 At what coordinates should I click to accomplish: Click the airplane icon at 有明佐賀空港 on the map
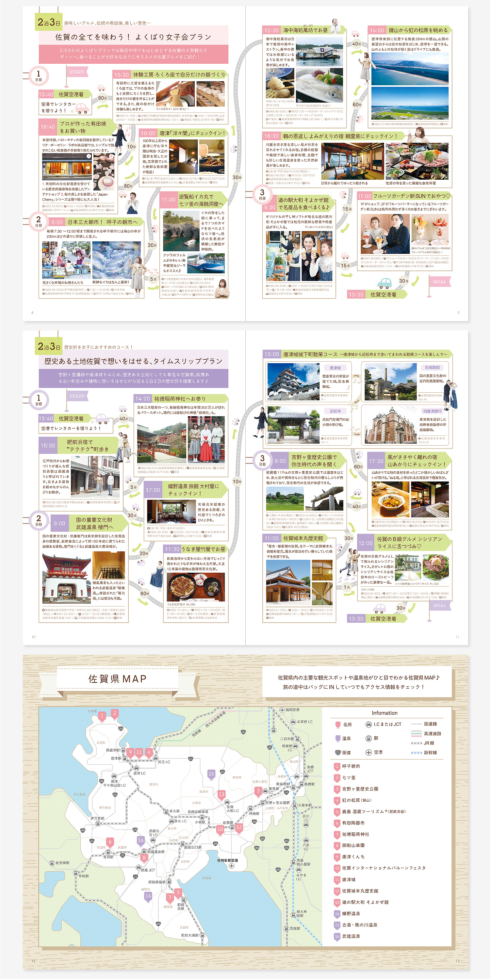(x=231, y=866)
